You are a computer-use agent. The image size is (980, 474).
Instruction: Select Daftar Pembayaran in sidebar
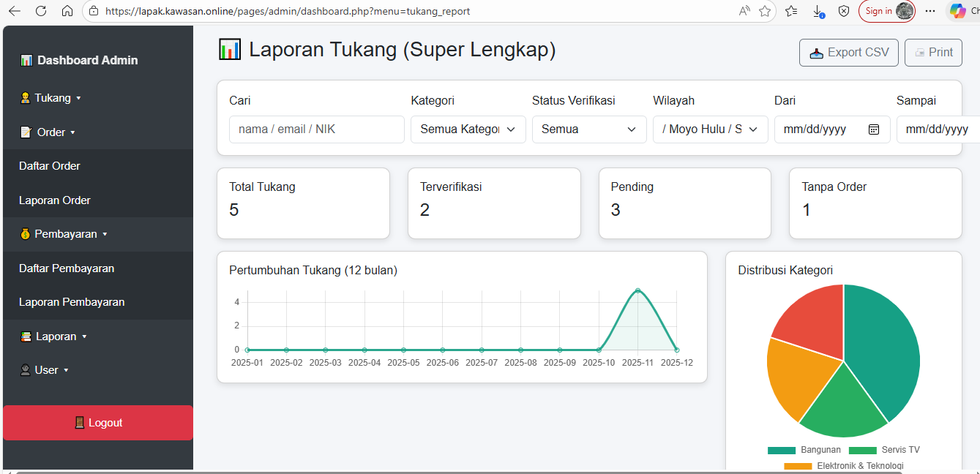[x=67, y=268]
